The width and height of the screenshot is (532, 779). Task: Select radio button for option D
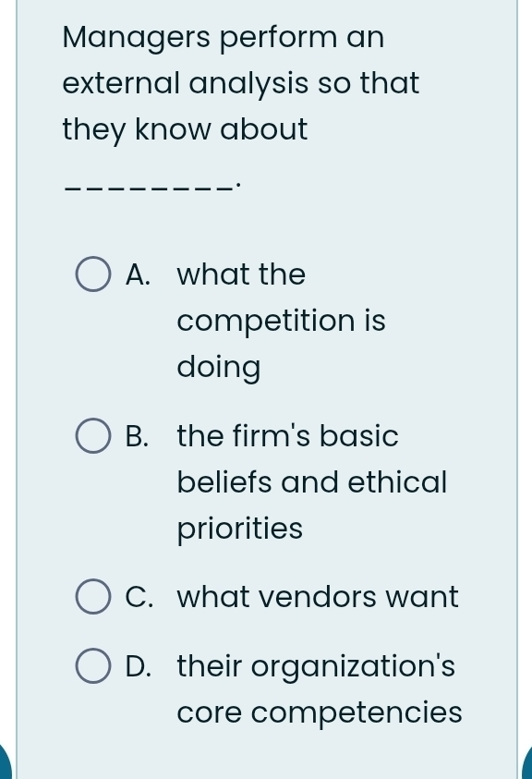93,665
